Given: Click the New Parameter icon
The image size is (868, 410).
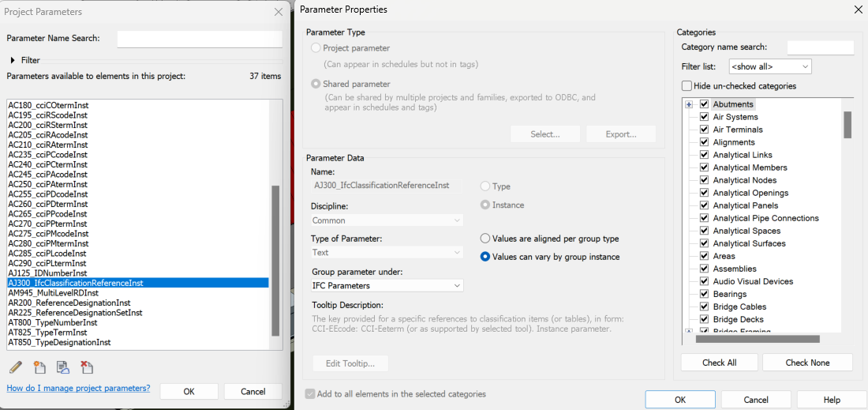Looking at the screenshot, I should click(39, 367).
